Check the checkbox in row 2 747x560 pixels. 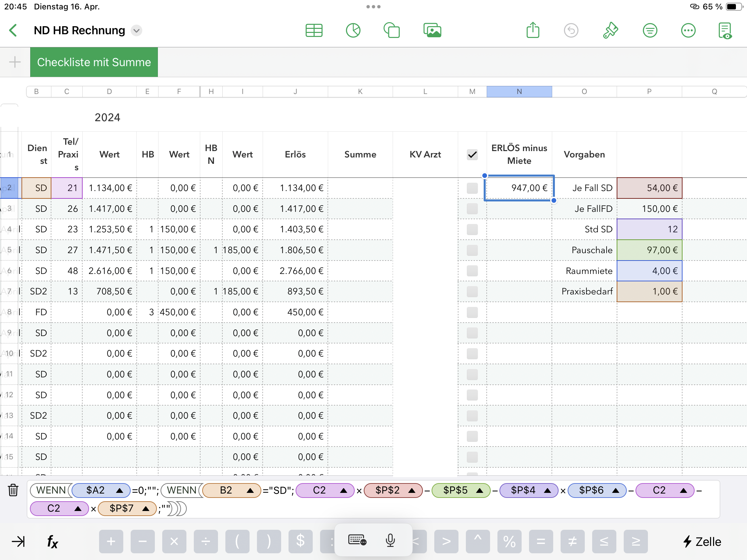(x=472, y=188)
